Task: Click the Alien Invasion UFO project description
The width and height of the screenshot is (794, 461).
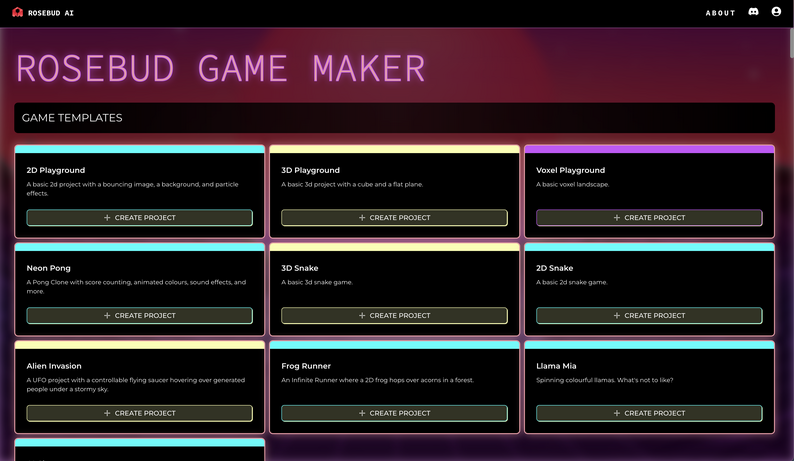Action: [x=136, y=385]
